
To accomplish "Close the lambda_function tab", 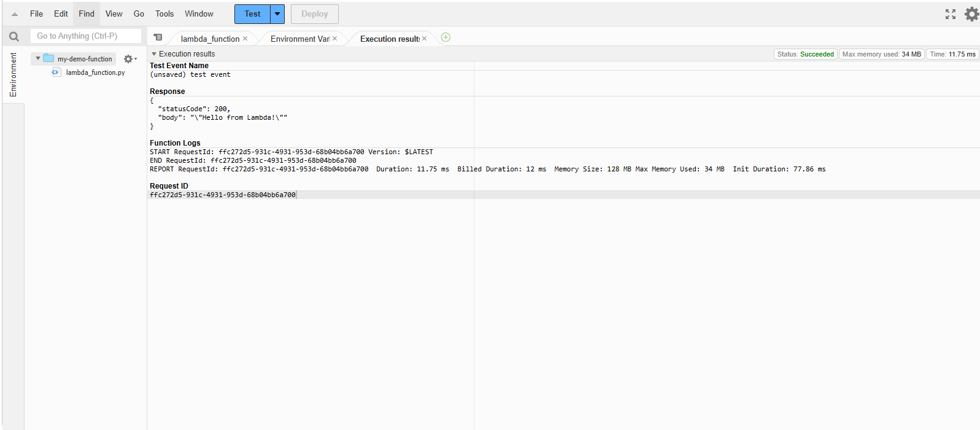I will [245, 38].
